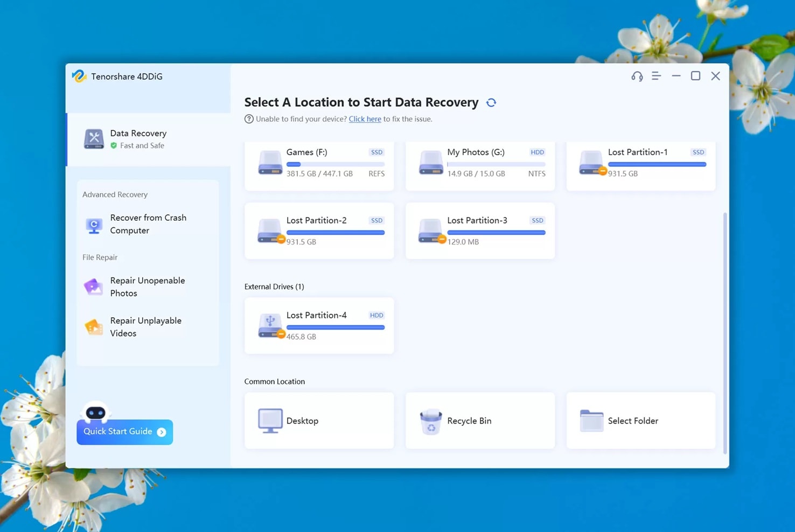Click the Select Folder icon
Image resolution: width=795 pixels, height=532 pixels.
tap(591, 421)
